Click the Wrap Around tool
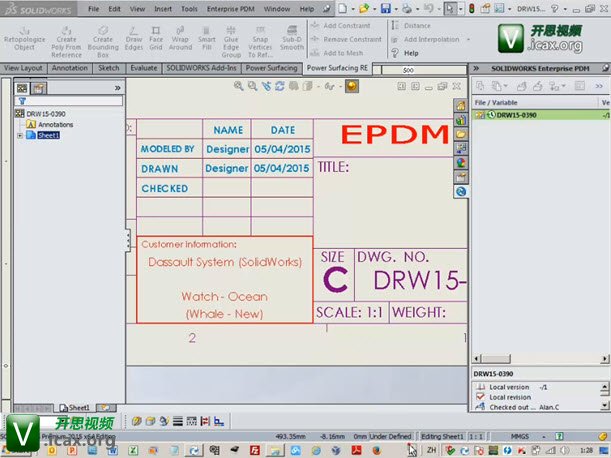Image resolution: width=611 pixels, height=458 pixels. click(x=180, y=42)
